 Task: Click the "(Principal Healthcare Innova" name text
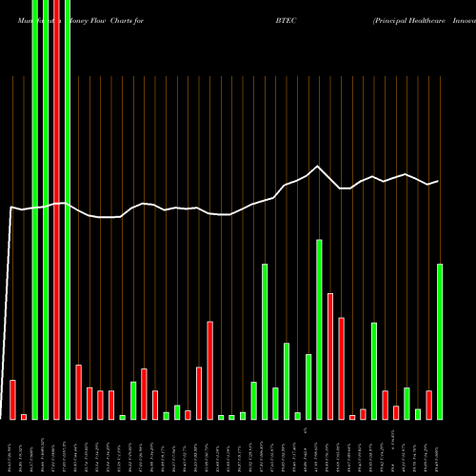[425, 21]
